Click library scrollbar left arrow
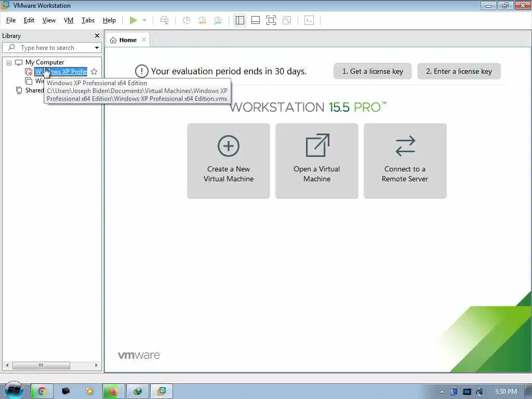Viewport: 532px width, 399px height. (x=7, y=365)
